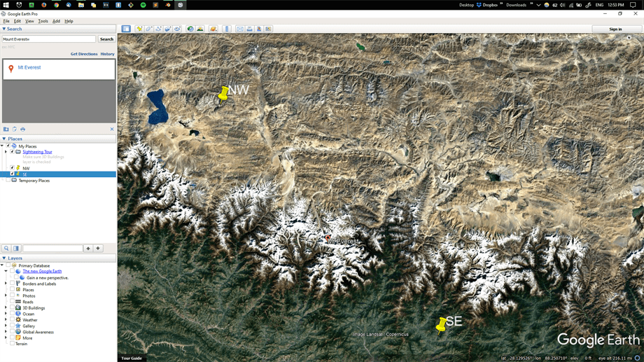644x362 pixels.
Task: Toggle sunlight across the landscape icon
Action: coord(199,29)
